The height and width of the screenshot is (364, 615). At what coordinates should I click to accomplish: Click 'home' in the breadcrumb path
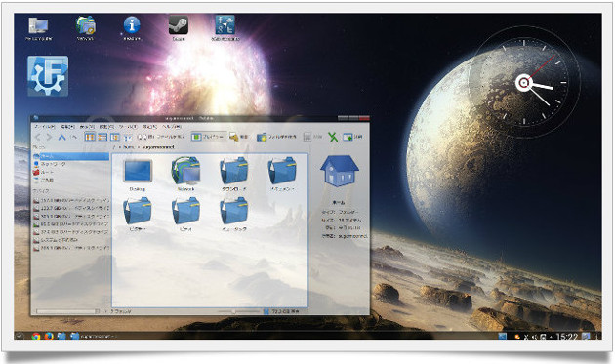pyautogui.click(x=129, y=147)
